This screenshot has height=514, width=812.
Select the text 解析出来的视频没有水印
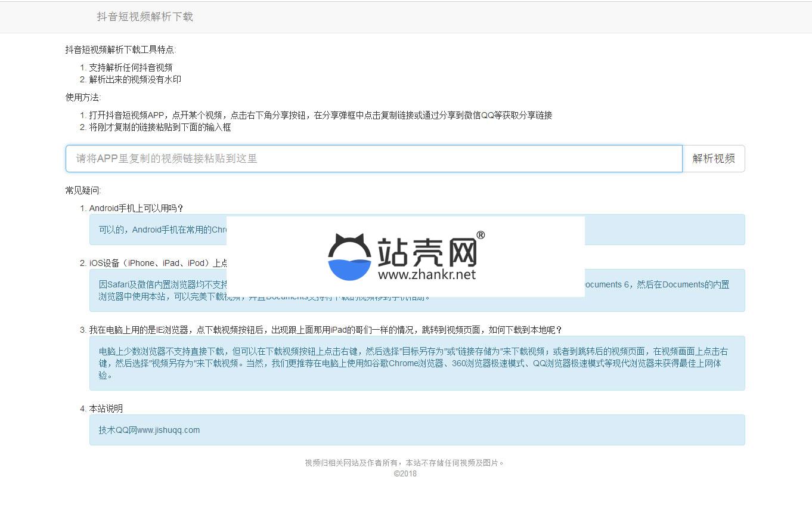click(x=135, y=79)
